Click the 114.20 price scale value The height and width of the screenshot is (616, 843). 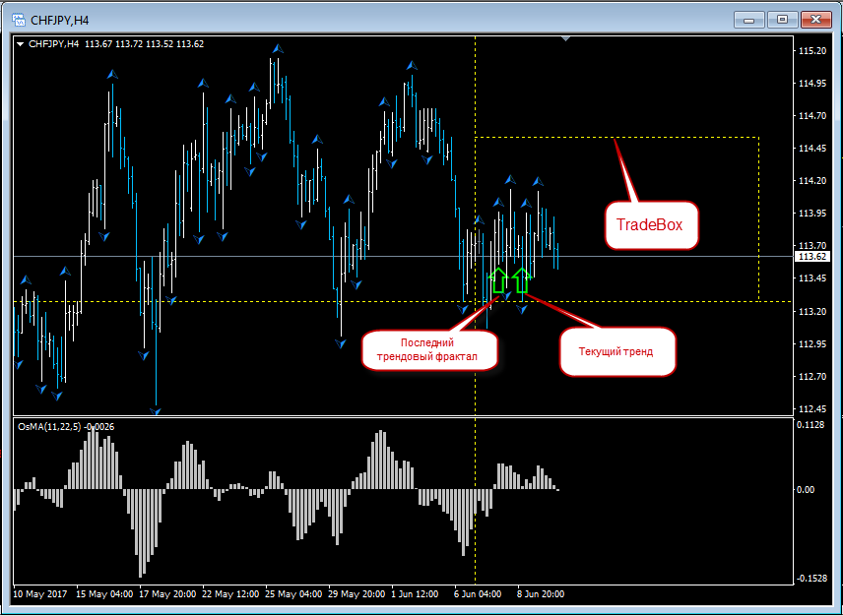click(x=812, y=180)
